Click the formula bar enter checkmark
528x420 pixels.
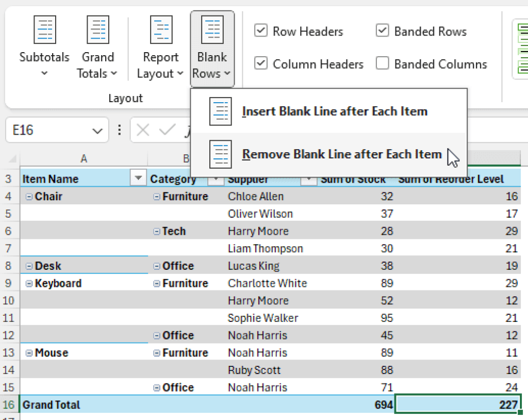coord(166,131)
